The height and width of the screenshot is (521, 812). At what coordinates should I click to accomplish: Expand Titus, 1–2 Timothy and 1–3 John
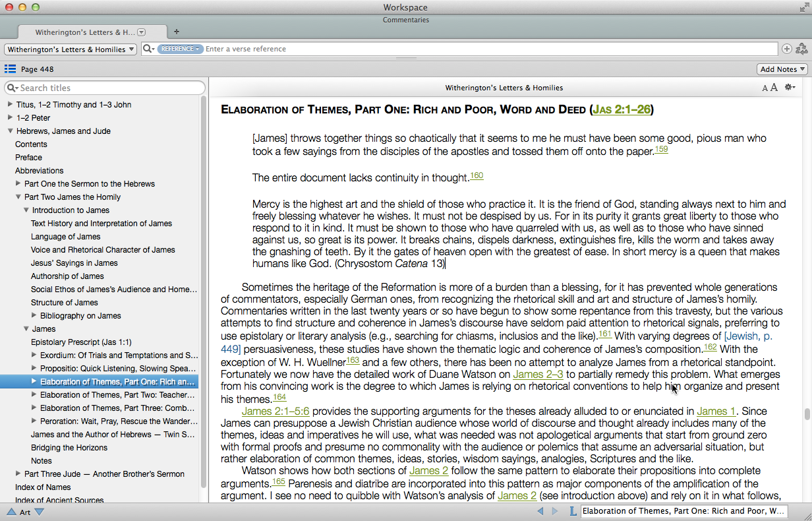click(10, 105)
